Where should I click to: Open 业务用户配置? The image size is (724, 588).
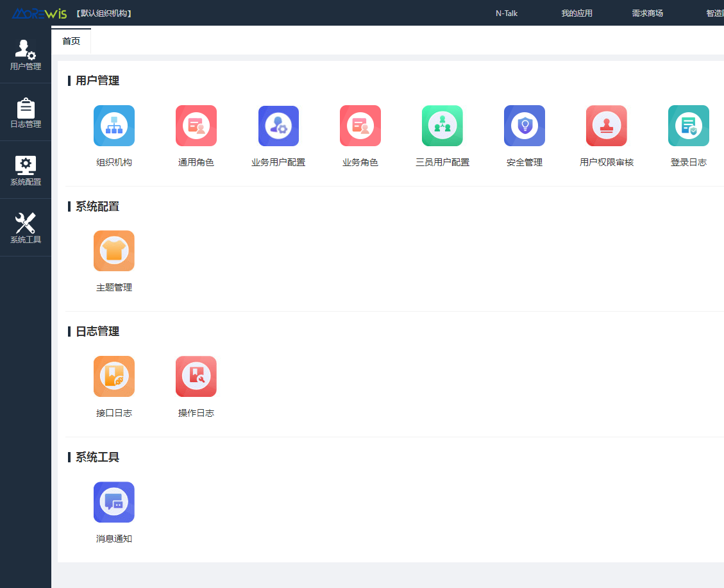[278, 126]
